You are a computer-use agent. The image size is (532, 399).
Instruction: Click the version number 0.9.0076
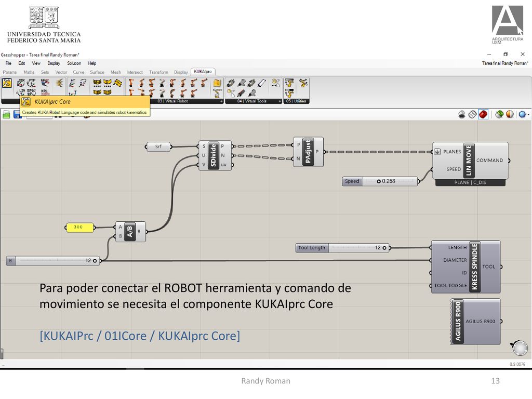tap(517, 364)
